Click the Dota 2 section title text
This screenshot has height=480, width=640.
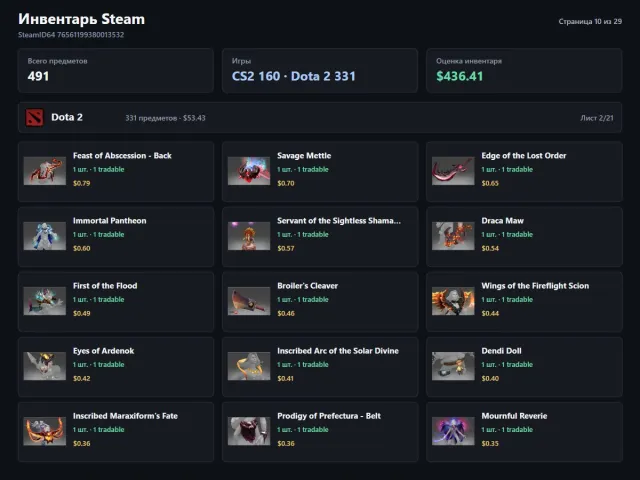point(67,118)
